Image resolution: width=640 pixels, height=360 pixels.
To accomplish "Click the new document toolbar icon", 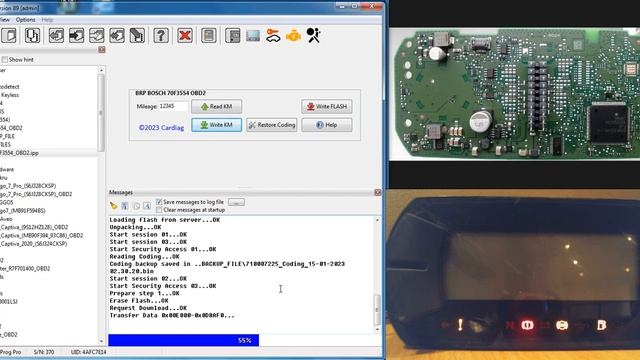I will click(x=9, y=36).
